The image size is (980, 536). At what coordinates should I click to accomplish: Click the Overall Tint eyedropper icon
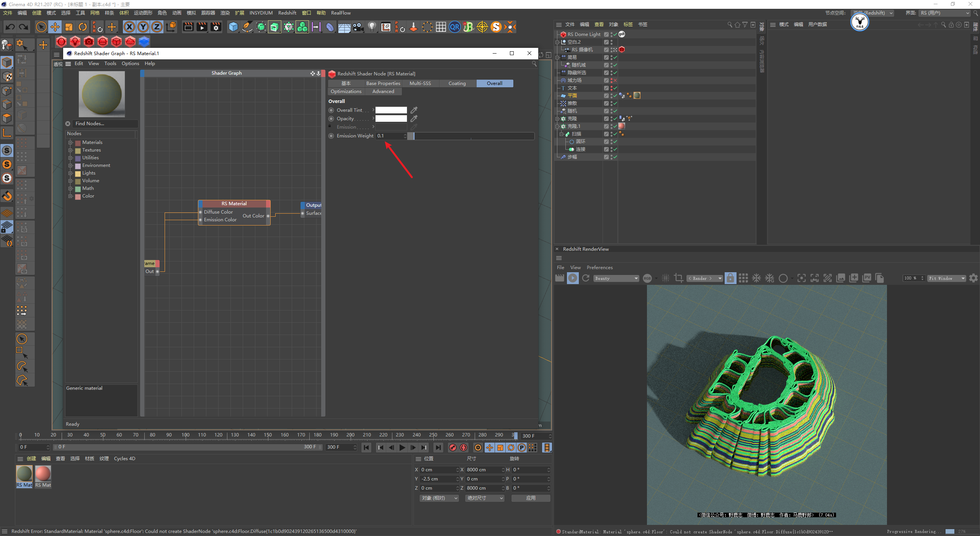click(414, 110)
